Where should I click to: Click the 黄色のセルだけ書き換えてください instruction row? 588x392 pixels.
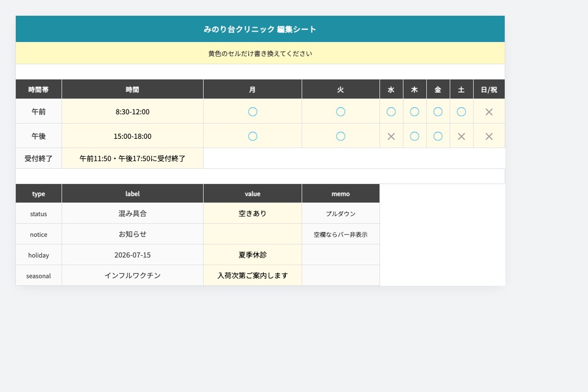point(260,53)
